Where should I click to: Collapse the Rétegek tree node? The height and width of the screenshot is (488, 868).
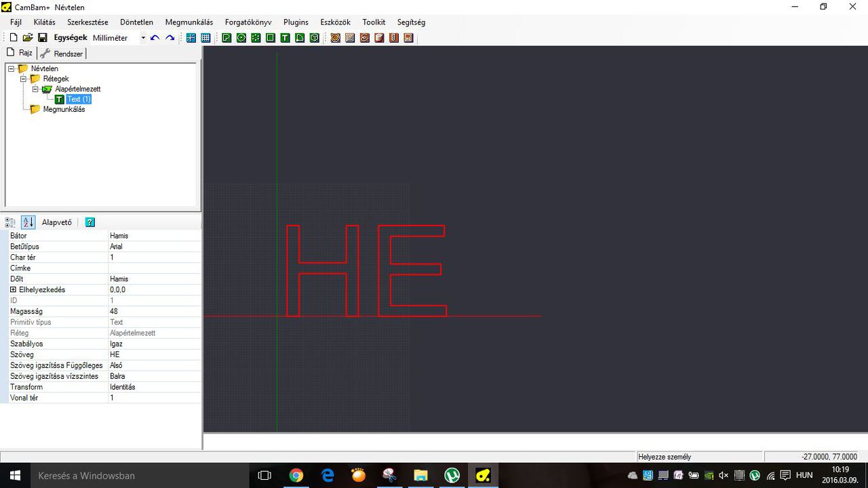click(x=24, y=79)
